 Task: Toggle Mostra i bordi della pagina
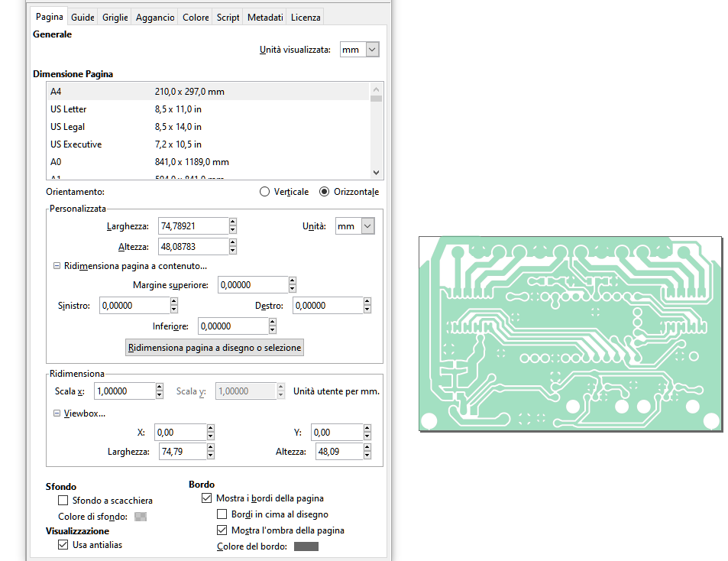pos(206,498)
